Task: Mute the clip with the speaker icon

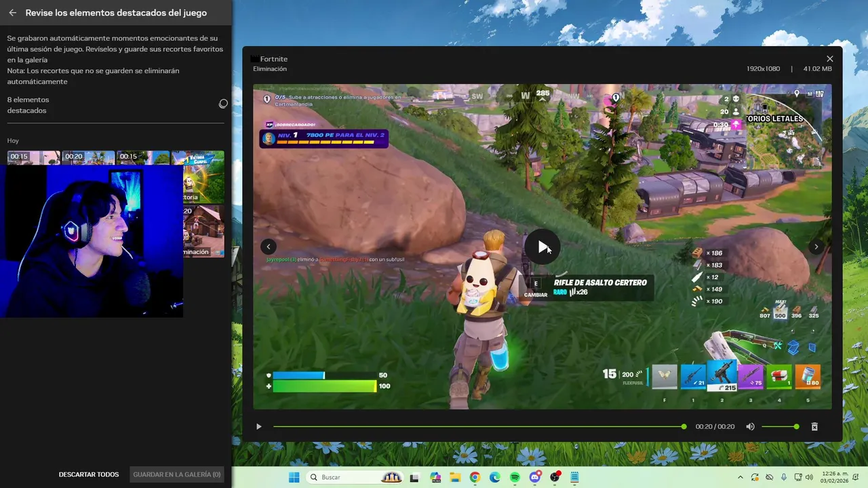Action: pyautogui.click(x=750, y=427)
